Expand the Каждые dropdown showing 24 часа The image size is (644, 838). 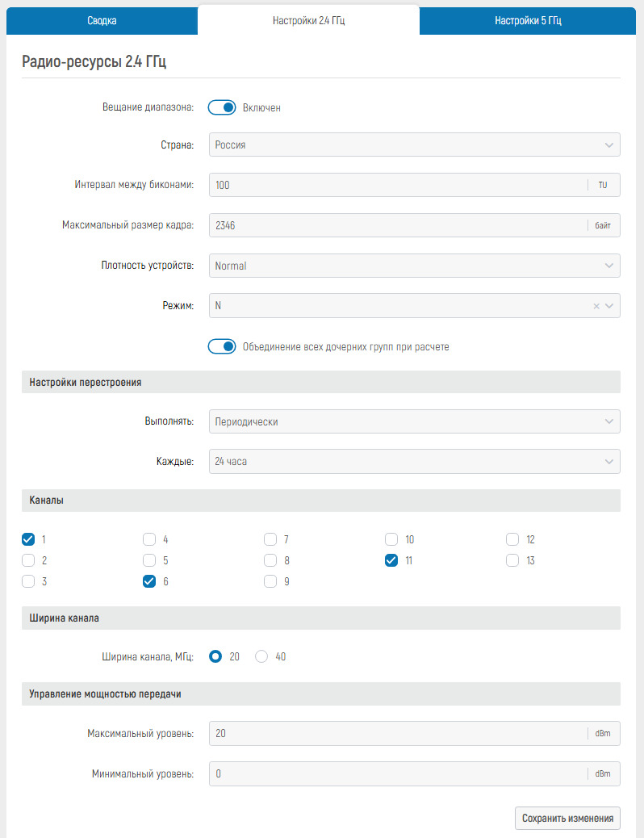(415, 461)
